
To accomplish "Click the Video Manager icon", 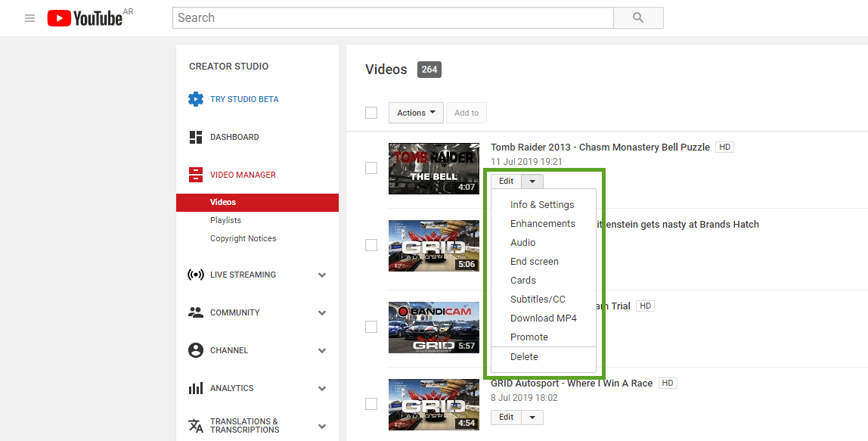I will click(x=195, y=175).
